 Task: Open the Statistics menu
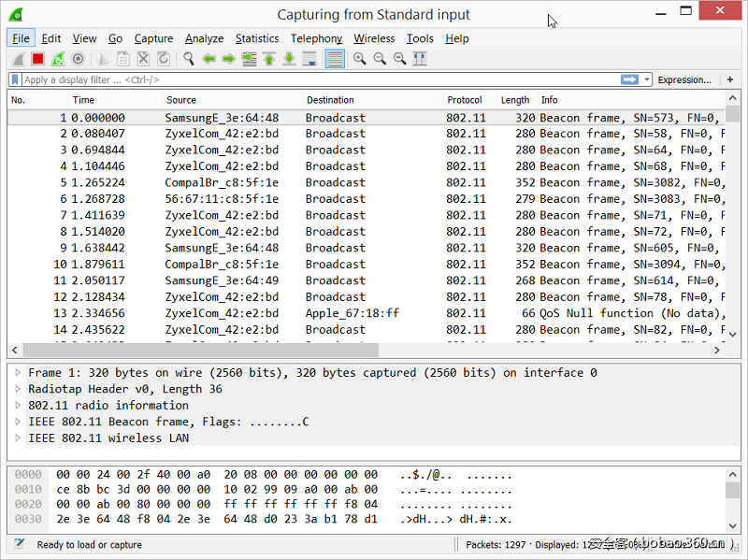256,38
